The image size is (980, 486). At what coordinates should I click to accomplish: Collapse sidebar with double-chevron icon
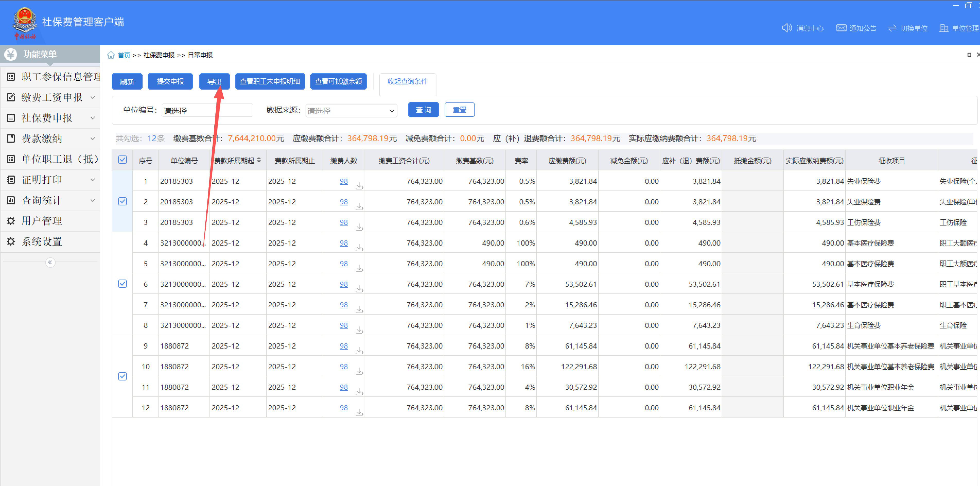click(50, 262)
